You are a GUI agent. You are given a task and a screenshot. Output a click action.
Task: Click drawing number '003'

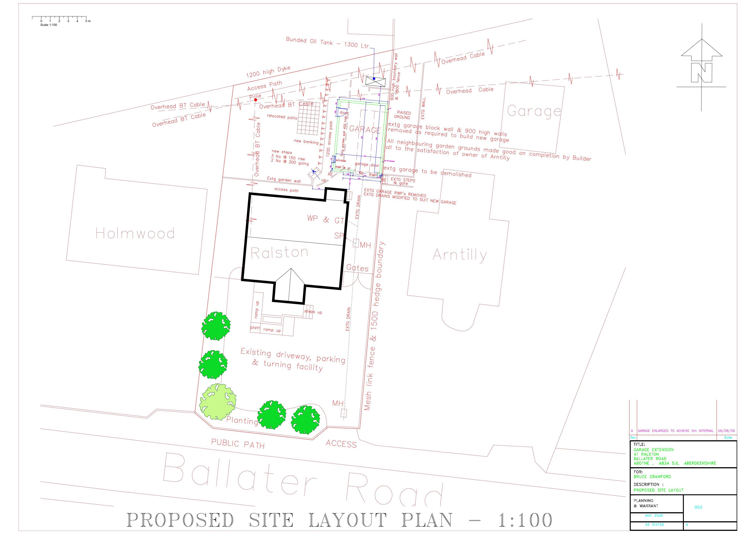pyautogui.click(x=698, y=507)
